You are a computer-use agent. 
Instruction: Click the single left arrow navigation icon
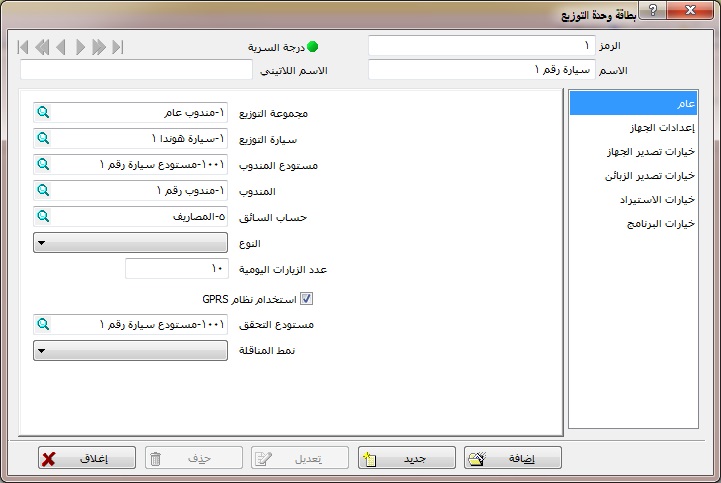coord(61,47)
